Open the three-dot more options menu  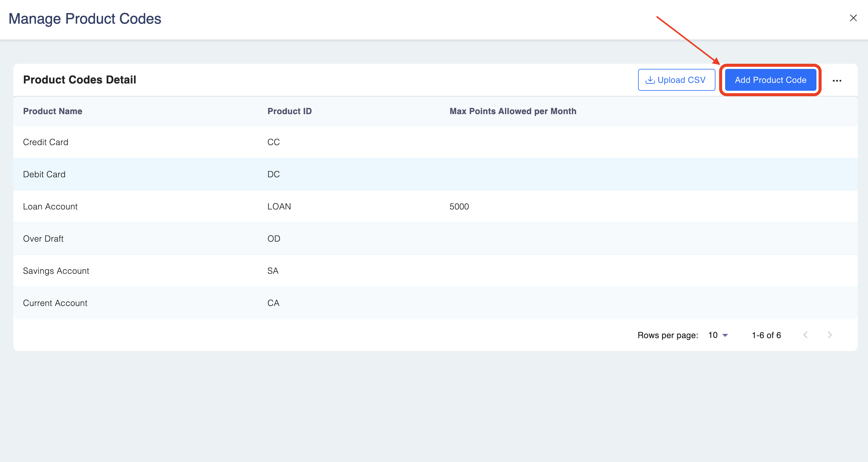[x=837, y=81]
